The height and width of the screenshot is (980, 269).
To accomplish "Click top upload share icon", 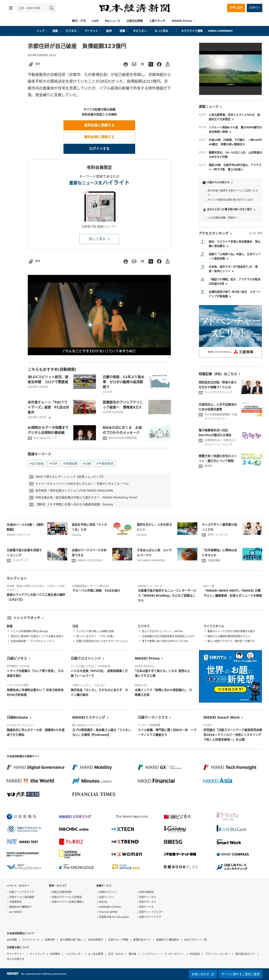I will (168, 64).
